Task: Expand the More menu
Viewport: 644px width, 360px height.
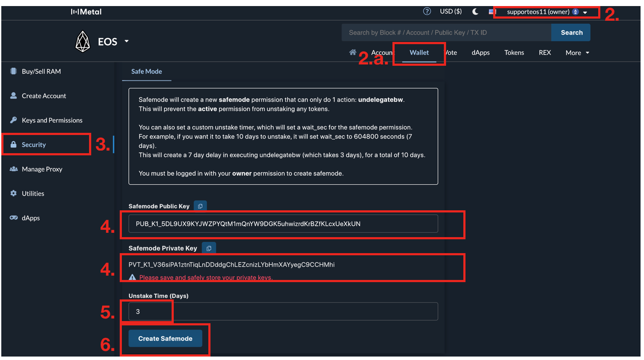Action: tap(577, 53)
